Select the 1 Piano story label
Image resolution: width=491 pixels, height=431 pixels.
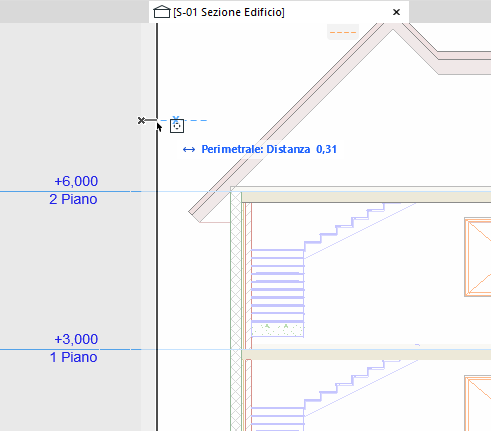click(74, 357)
